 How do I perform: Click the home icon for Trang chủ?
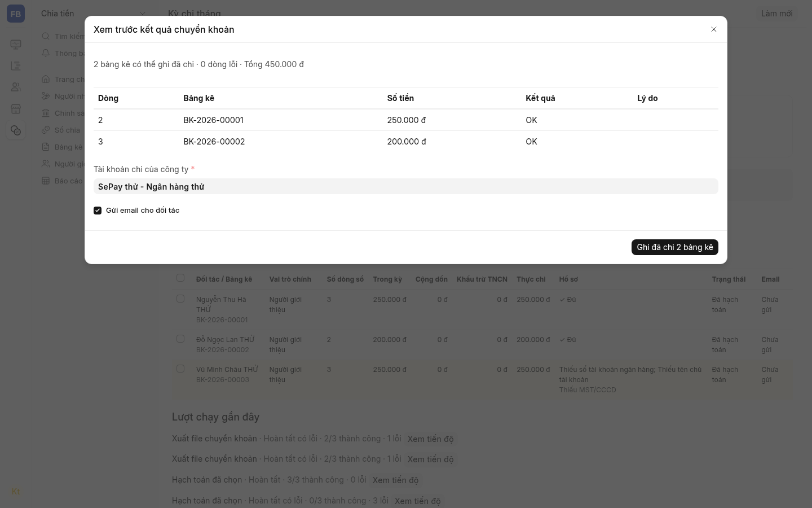[x=46, y=79]
